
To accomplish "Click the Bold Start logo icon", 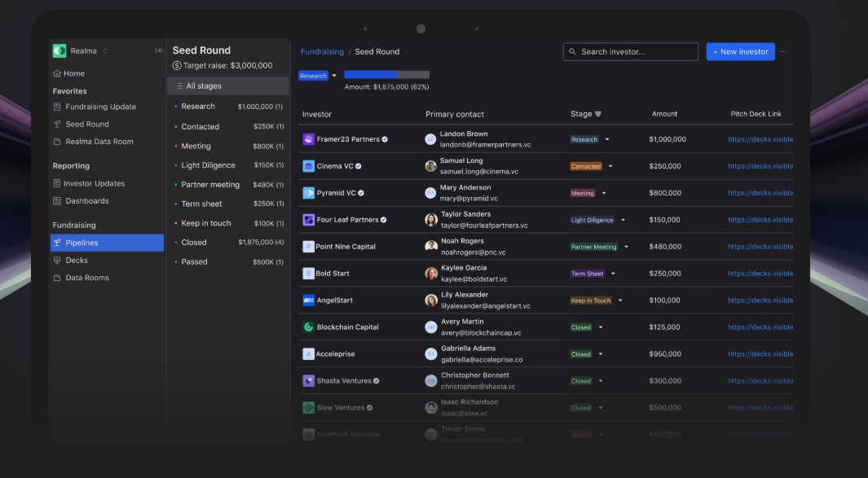I will [x=309, y=274].
